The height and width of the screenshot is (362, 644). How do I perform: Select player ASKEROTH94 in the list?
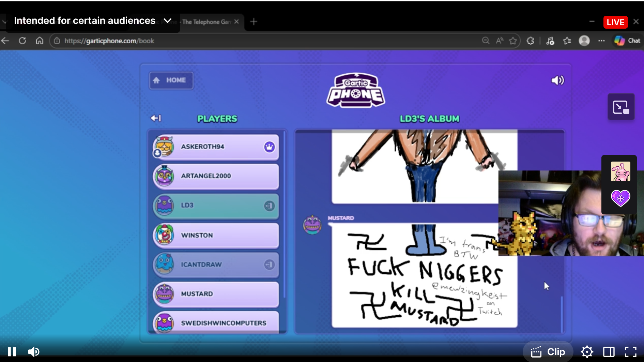pos(216,147)
